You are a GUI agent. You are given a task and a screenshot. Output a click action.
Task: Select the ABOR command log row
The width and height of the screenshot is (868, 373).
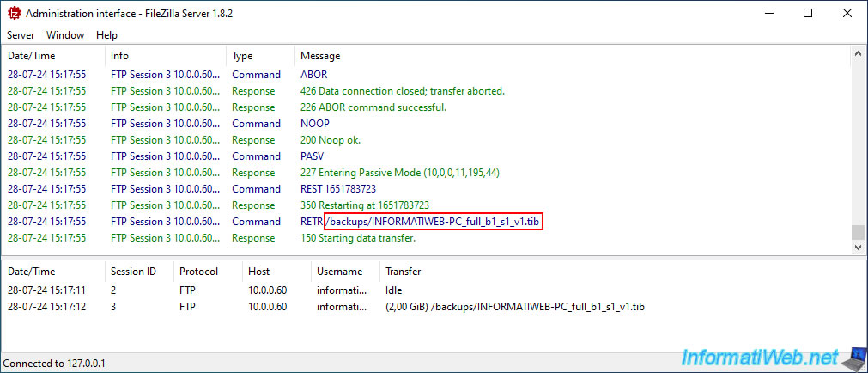(x=428, y=74)
